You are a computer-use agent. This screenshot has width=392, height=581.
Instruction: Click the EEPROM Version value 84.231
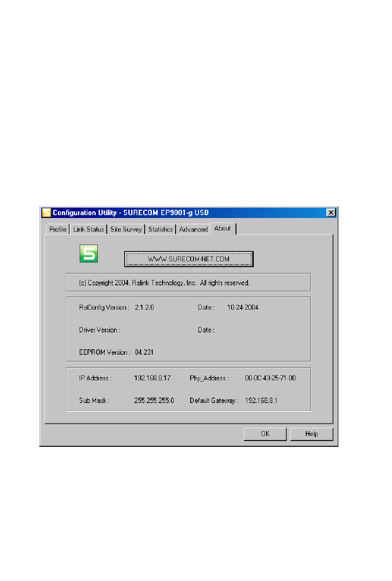(x=144, y=353)
